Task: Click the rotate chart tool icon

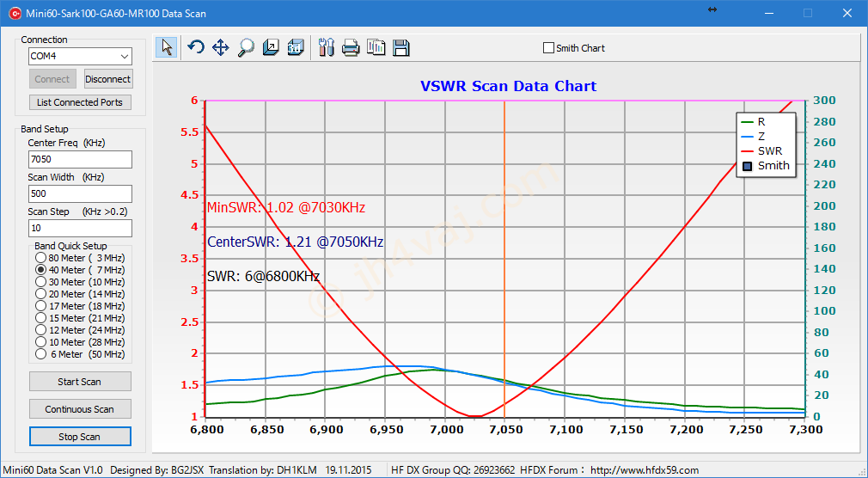Action: 195,47
